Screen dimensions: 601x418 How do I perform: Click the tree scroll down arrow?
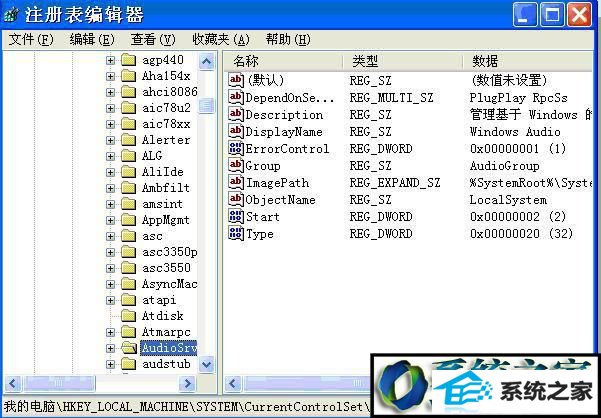(x=207, y=364)
